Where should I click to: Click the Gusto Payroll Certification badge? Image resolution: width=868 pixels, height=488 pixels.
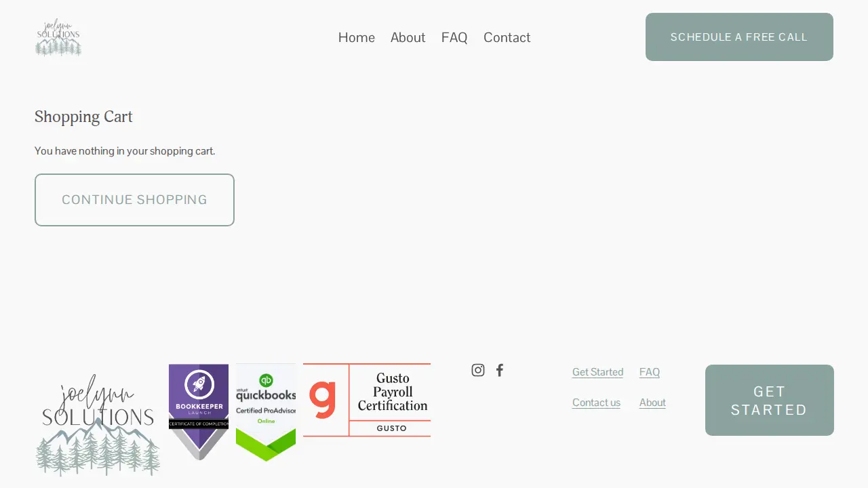[x=367, y=400]
